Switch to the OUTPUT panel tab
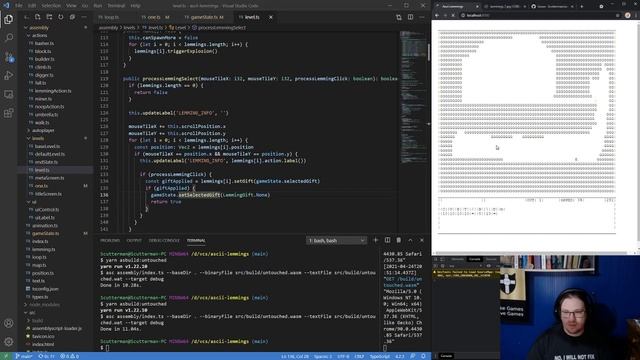 (x=134, y=240)
